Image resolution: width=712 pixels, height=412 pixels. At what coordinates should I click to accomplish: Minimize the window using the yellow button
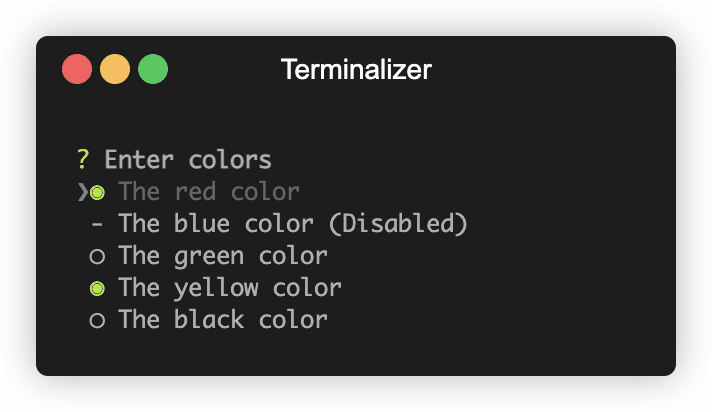[x=115, y=70]
